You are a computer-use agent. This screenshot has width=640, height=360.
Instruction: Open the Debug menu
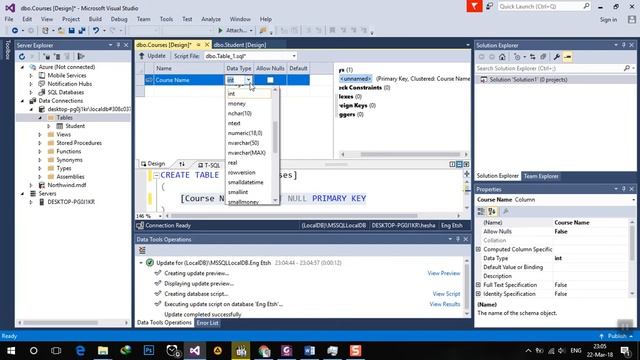[119, 19]
